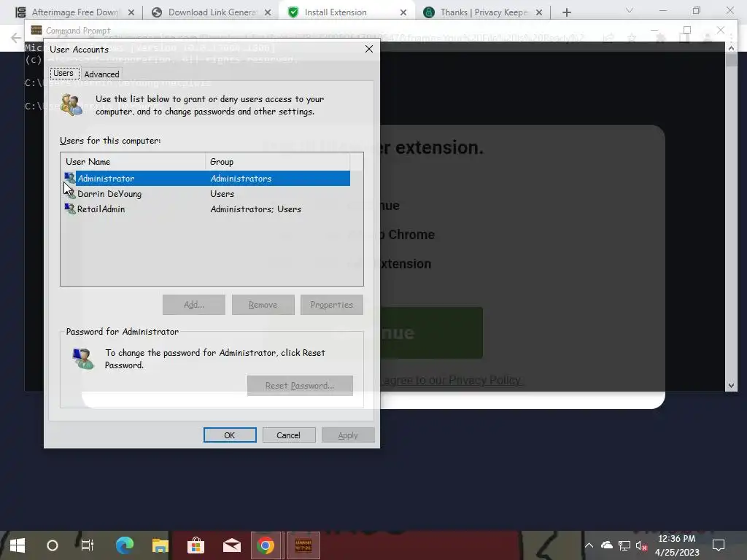747x560 pixels.
Task: Open Mail app from taskbar
Action: (x=231, y=545)
